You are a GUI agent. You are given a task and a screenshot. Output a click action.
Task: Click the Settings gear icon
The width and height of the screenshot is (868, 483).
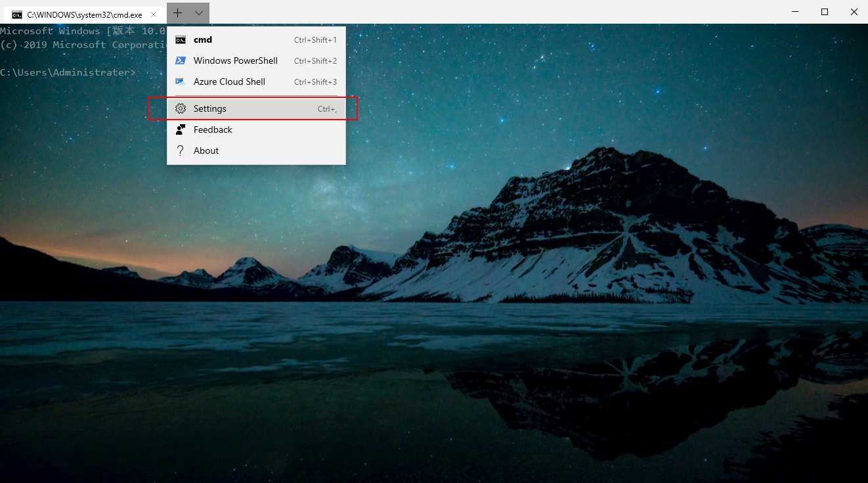(180, 108)
